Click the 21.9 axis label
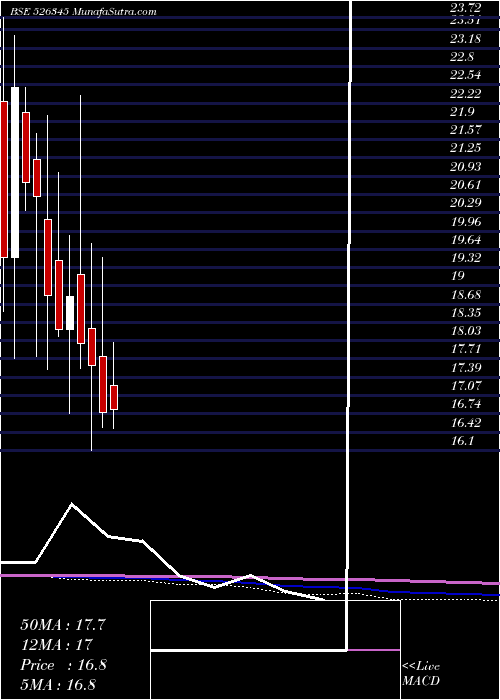Screen dimensions: 500x700 click(462, 112)
